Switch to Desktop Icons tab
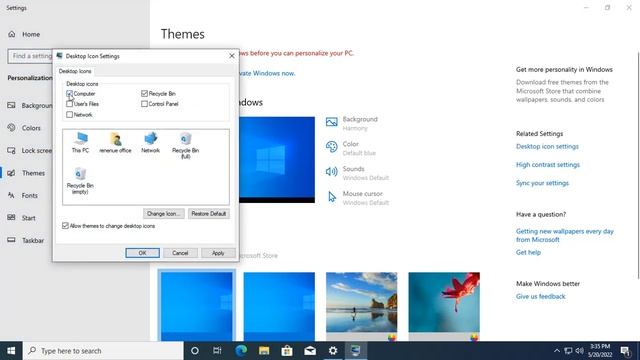The width and height of the screenshot is (640, 360). click(75, 71)
